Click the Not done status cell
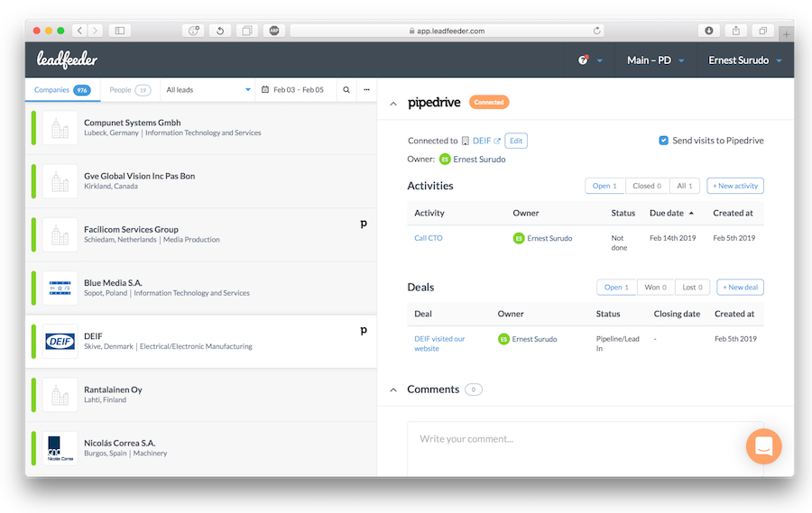This screenshot has width=812, height=513. [x=619, y=243]
